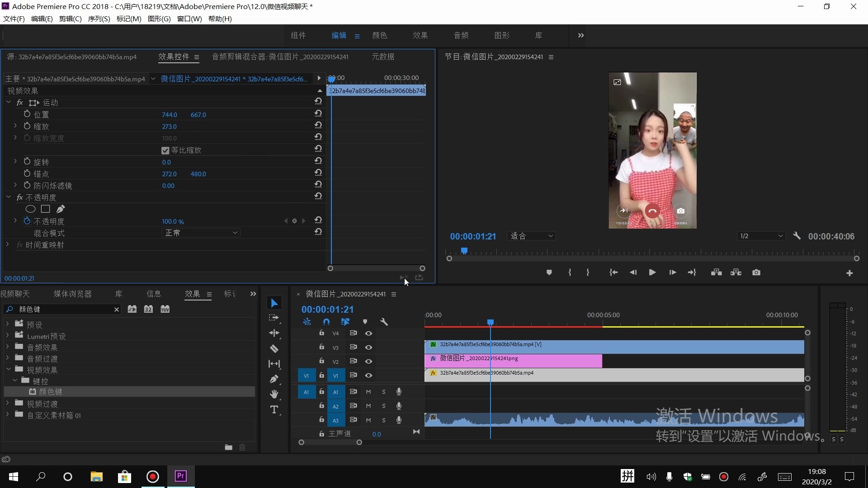This screenshot has height=488, width=868.
Task: Select the Pen tool in toolbar
Action: tap(274, 379)
